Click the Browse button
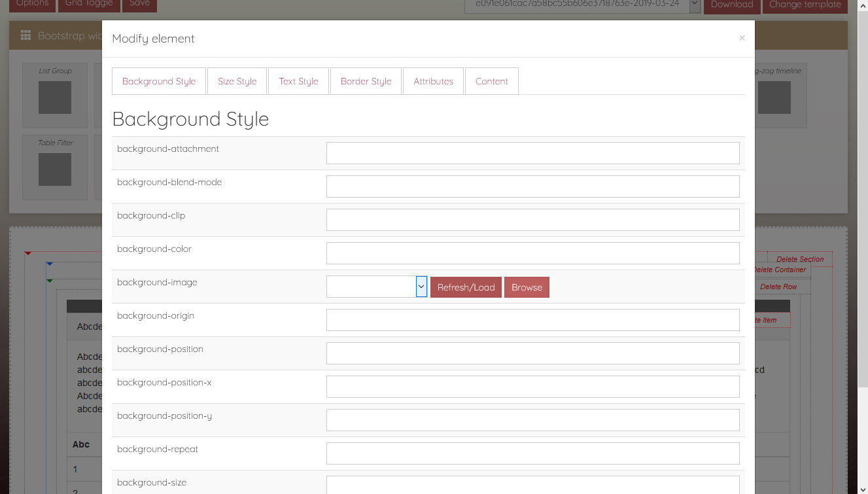This screenshot has height=494, width=868. tap(527, 287)
